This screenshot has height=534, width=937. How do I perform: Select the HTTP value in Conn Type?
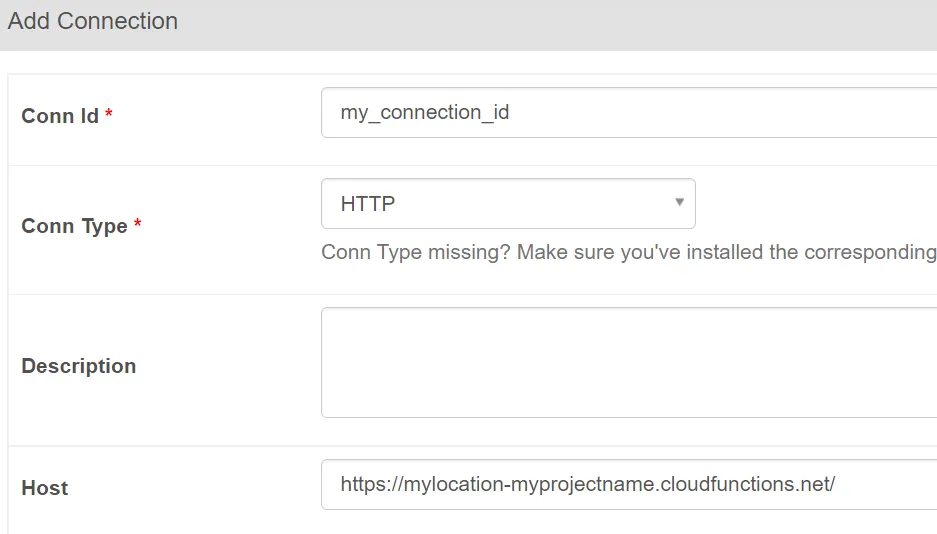click(368, 204)
